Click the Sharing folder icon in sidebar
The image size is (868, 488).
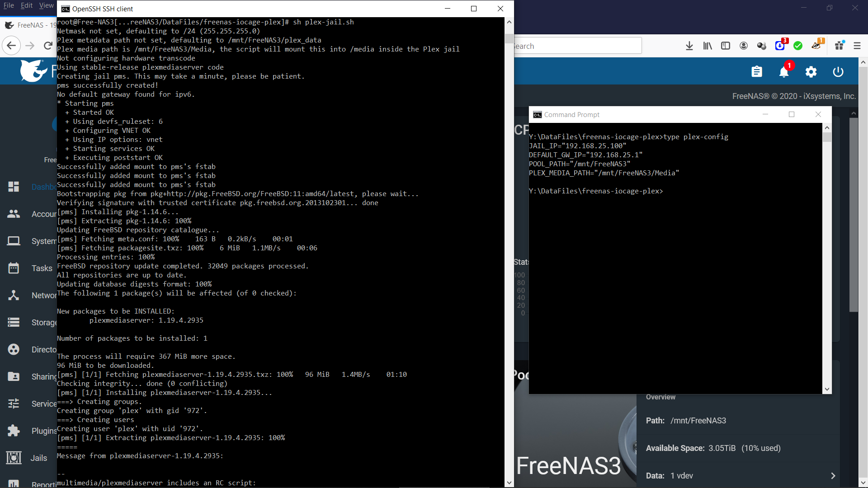pos(14,376)
